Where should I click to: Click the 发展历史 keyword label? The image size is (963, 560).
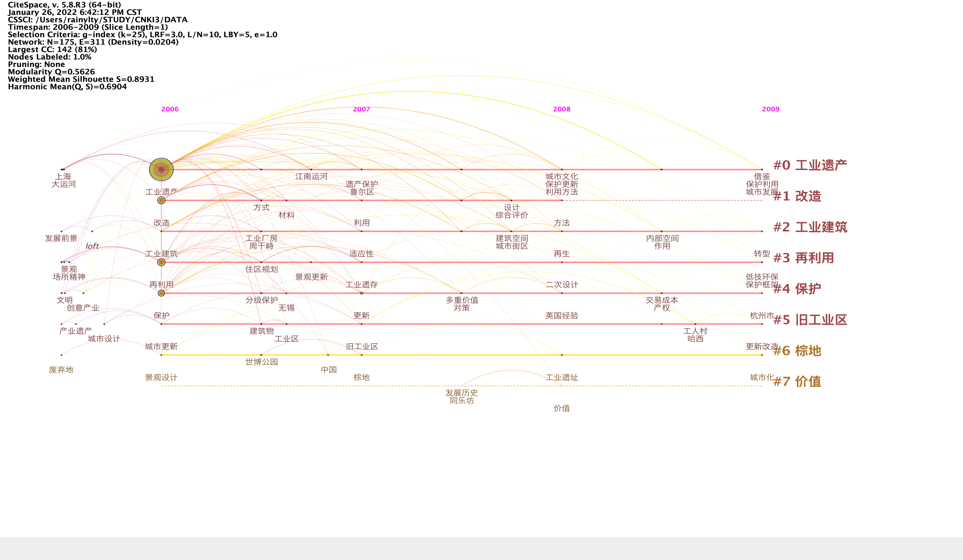462,393
